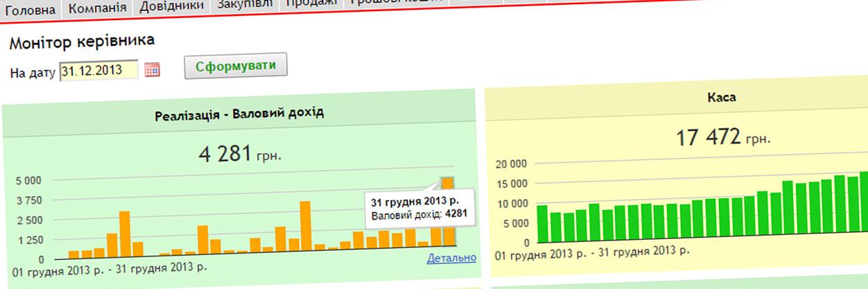
Task: Click the Сформувати button
Action: pyautogui.click(x=236, y=67)
